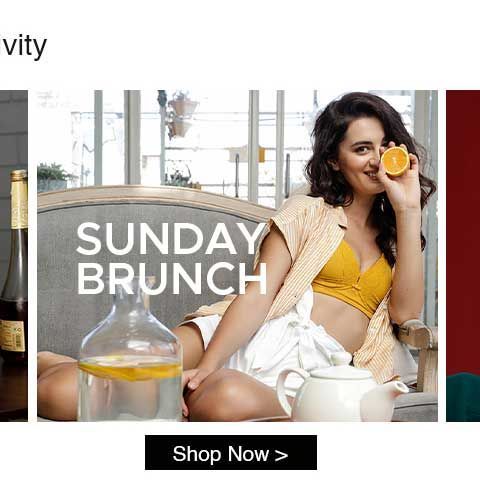Select the BRUNCH headline text
This screenshot has height=495, width=480.
pos(172,278)
